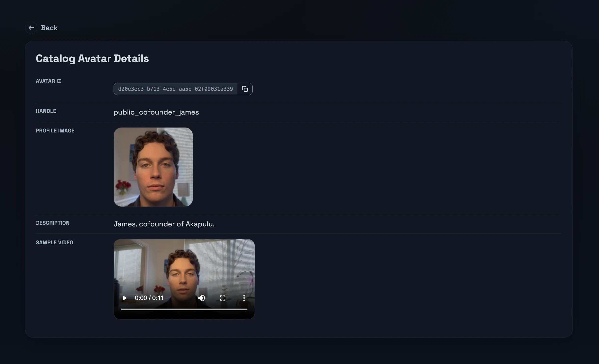
Task: Toggle video playback with the play control
Action: point(125,298)
